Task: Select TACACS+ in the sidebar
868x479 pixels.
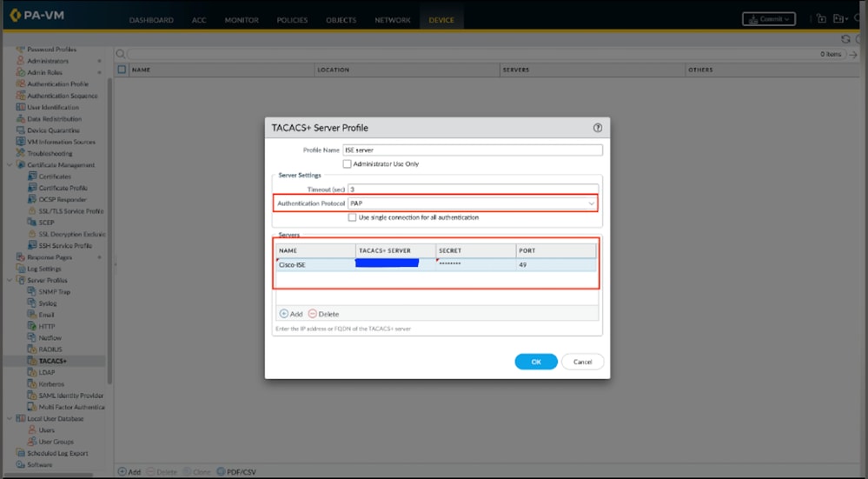Action: [53, 361]
